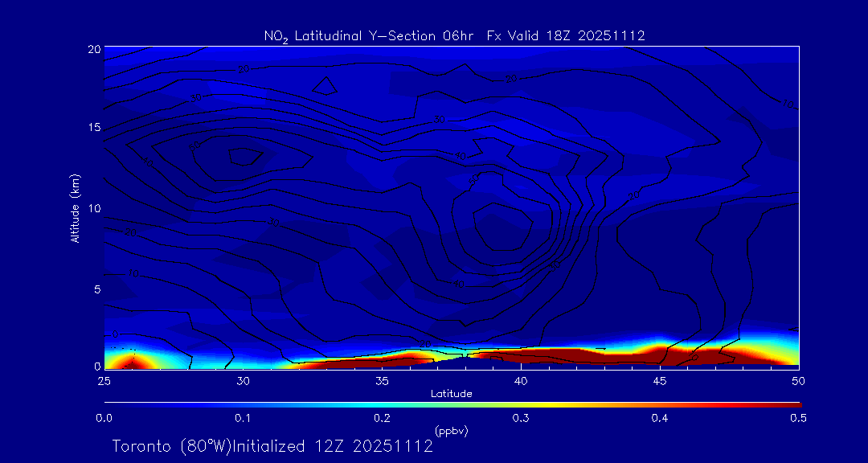
Task: Click the NO2 Latitudinal Y-Section plot title
Action: point(454,35)
